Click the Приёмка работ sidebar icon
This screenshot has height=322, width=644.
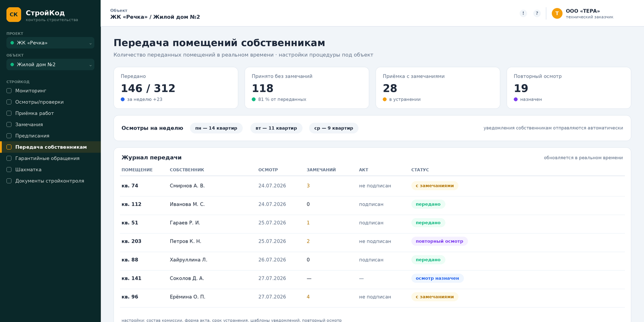pyautogui.click(x=9, y=113)
